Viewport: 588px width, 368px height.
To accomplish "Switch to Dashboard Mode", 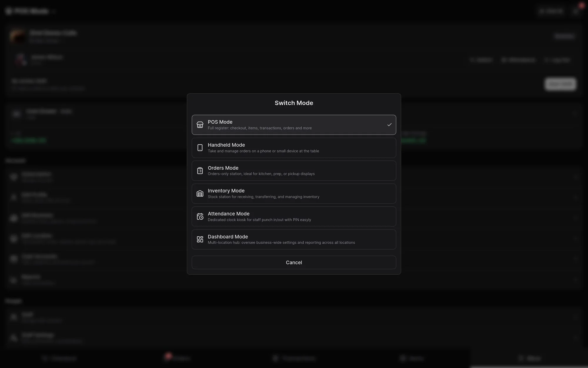I will [x=294, y=239].
